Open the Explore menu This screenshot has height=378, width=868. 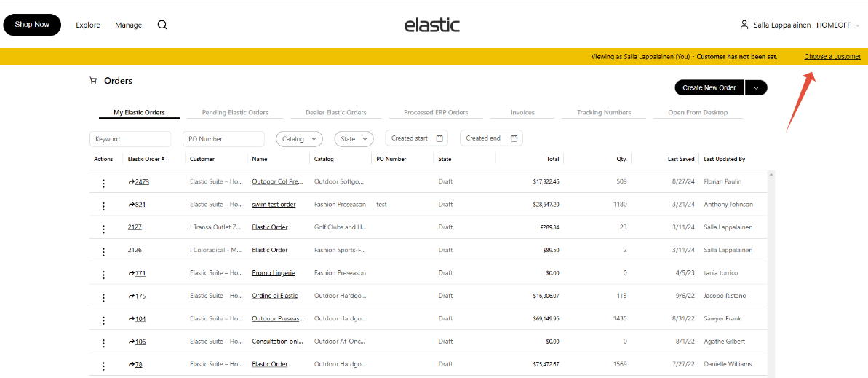pyautogui.click(x=88, y=25)
